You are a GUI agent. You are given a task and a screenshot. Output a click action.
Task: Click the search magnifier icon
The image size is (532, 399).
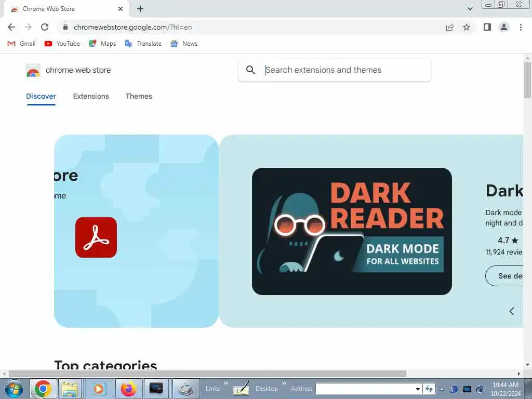pyautogui.click(x=250, y=70)
